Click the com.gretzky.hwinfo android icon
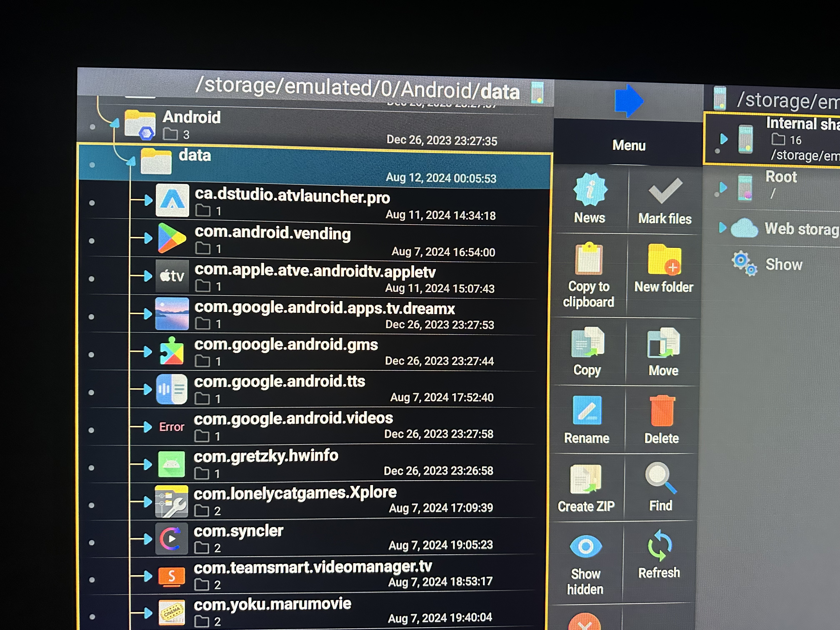This screenshot has height=630, width=840. (172, 464)
